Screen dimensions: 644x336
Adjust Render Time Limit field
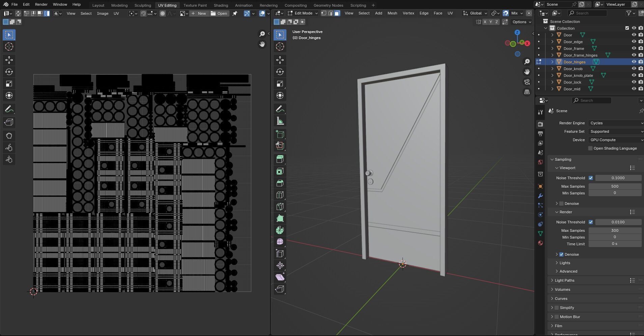(615, 244)
